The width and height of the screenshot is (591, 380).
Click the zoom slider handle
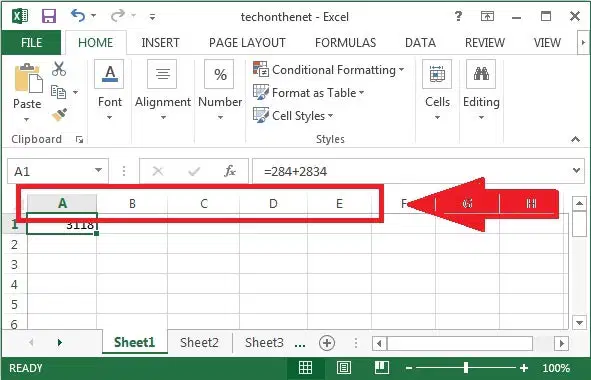click(x=466, y=368)
